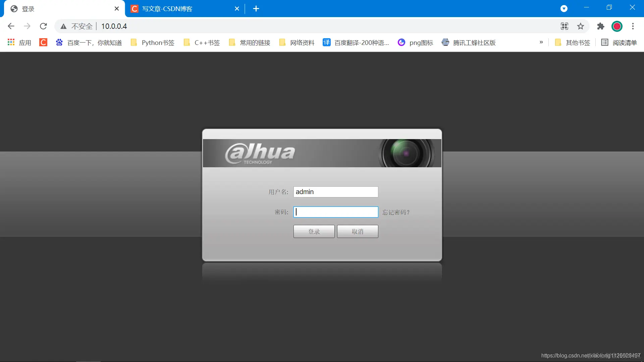The width and height of the screenshot is (644, 362).
Task: Open the extensions puzzle icon
Action: [601, 26]
